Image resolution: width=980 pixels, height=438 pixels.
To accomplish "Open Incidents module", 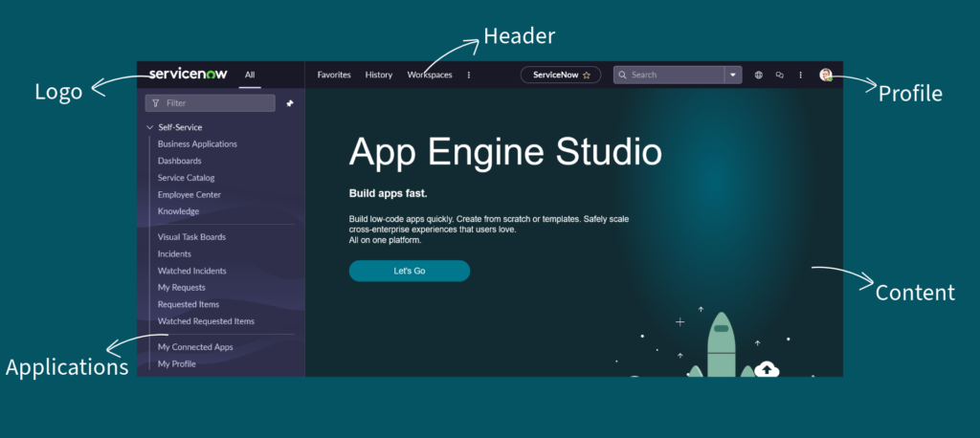I will (x=174, y=254).
